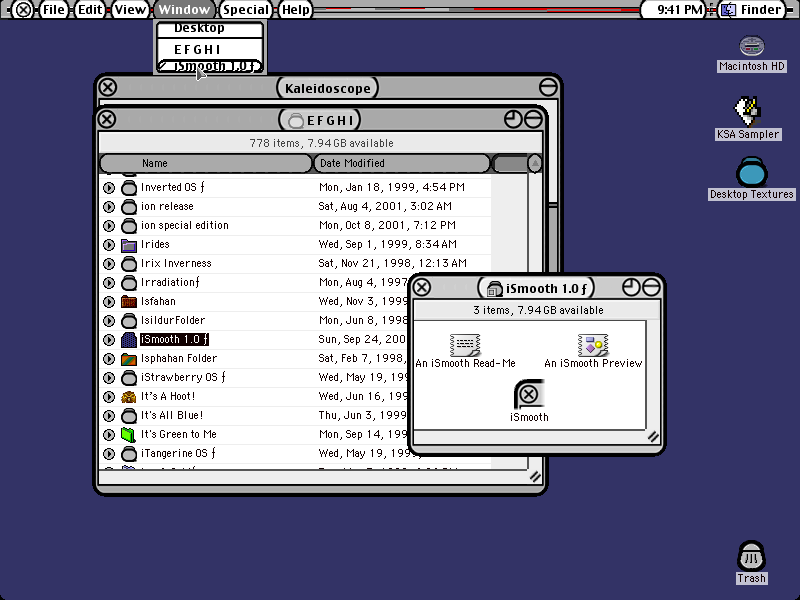This screenshot has height=600, width=800.
Task: Open the Macintosh HD drive icon
Action: click(x=752, y=46)
